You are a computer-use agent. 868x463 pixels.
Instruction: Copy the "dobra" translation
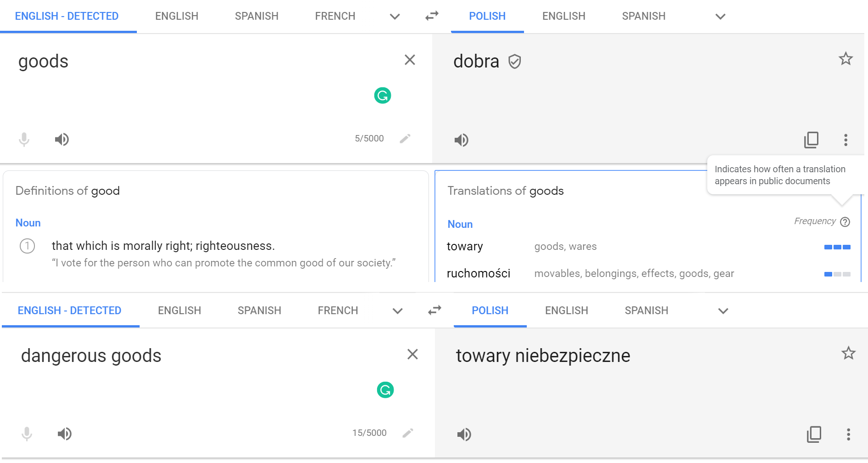point(811,140)
